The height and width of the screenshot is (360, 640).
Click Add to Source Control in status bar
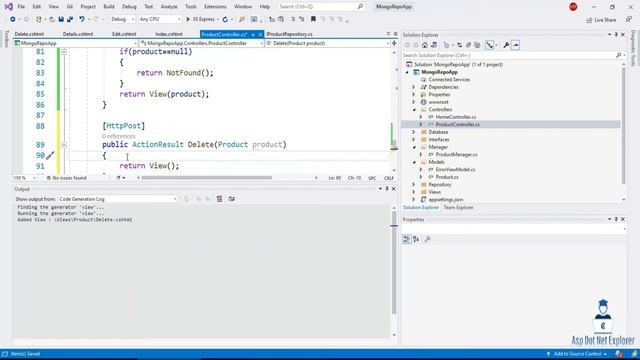pos(577,354)
